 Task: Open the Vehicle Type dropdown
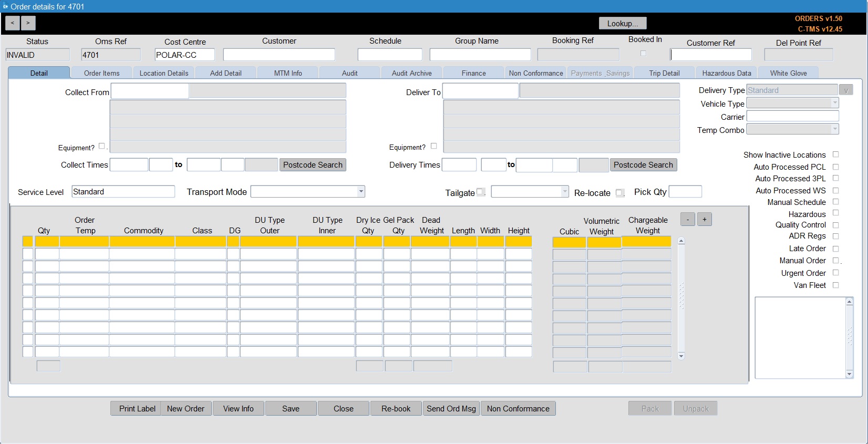click(835, 103)
